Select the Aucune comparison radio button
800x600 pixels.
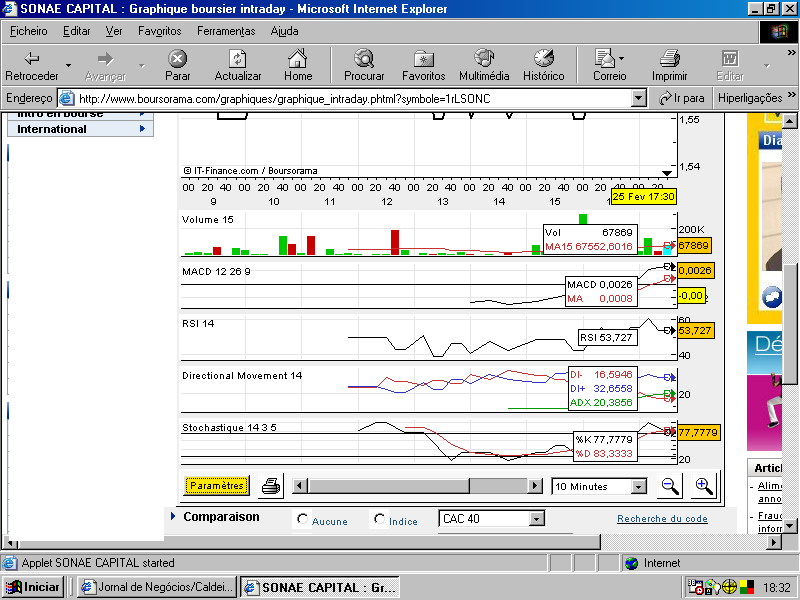[303, 519]
